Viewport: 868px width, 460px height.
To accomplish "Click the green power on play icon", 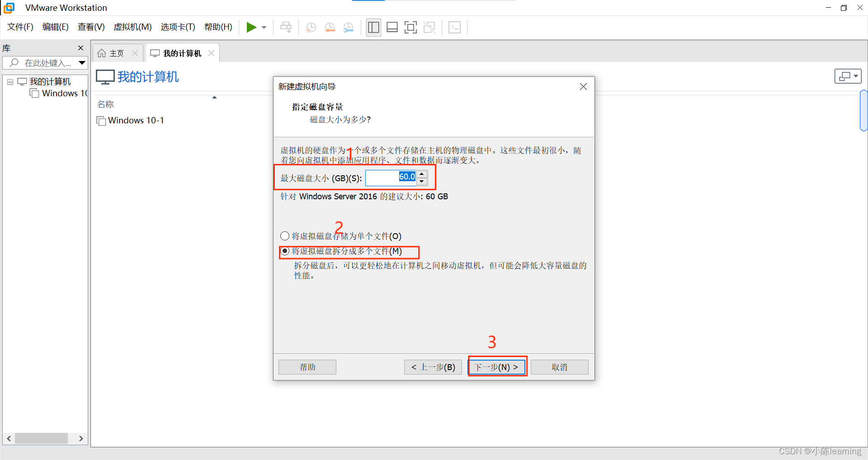I will pyautogui.click(x=251, y=28).
